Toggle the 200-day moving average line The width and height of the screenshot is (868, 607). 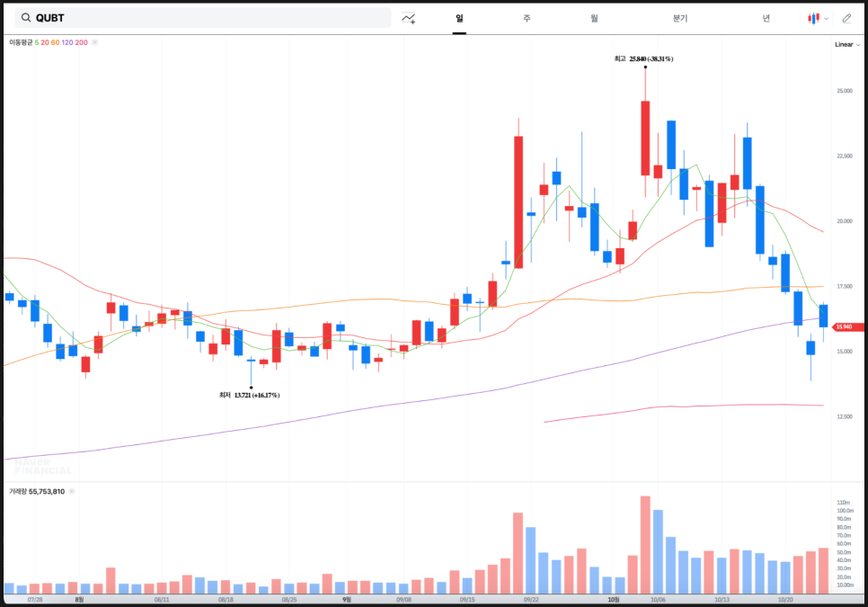click(82, 42)
